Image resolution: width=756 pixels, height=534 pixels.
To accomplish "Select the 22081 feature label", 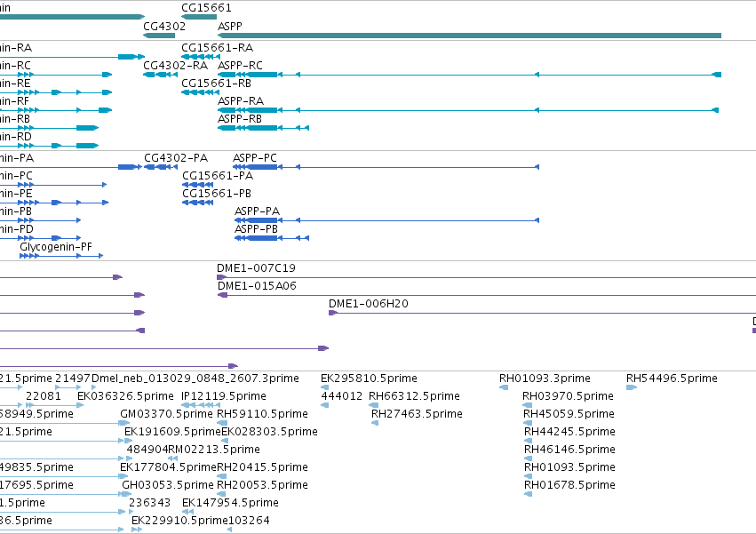I will pyautogui.click(x=44, y=396).
